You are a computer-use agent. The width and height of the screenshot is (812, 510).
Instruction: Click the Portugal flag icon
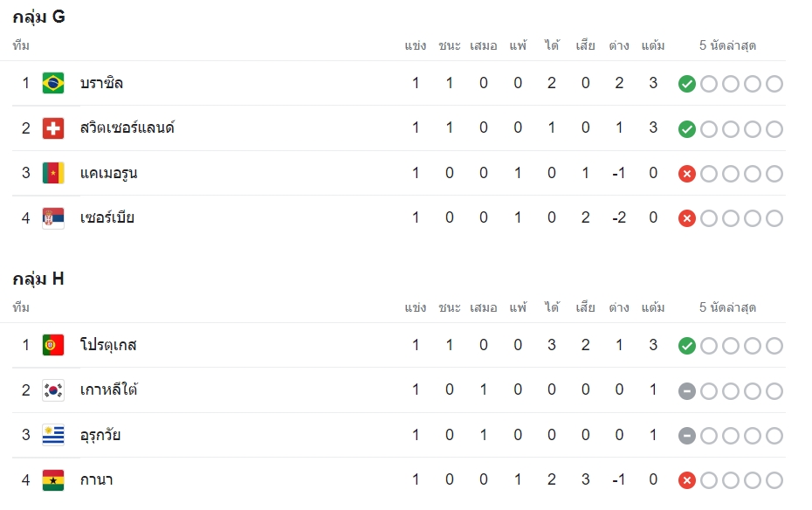point(52,345)
